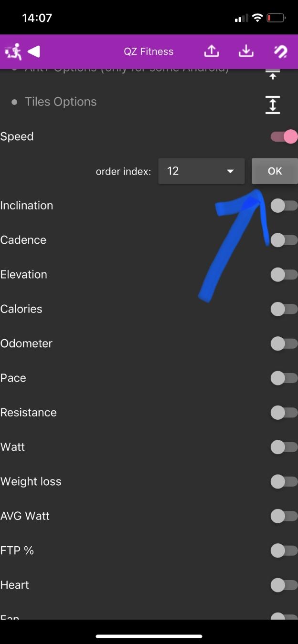Turn on the Calories toggle
Image resolution: width=298 pixels, height=644 pixels.
(284, 309)
